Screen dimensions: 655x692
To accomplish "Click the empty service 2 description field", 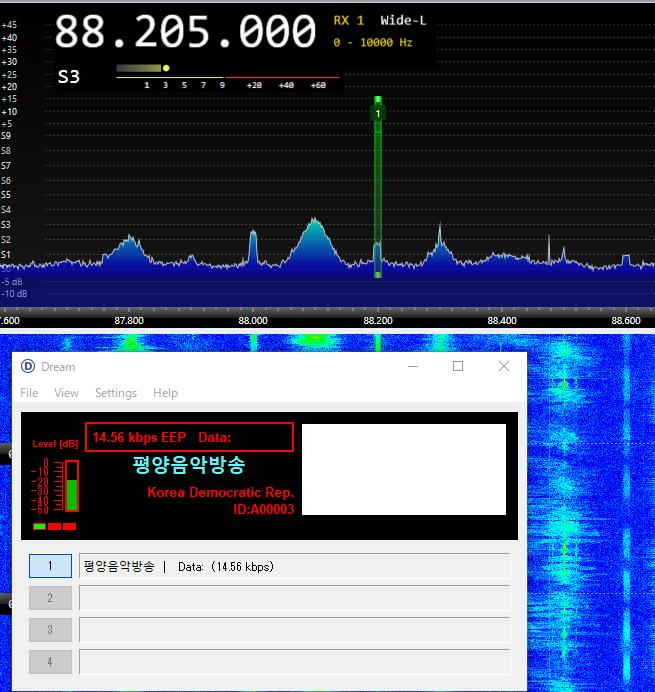I will coord(294,598).
